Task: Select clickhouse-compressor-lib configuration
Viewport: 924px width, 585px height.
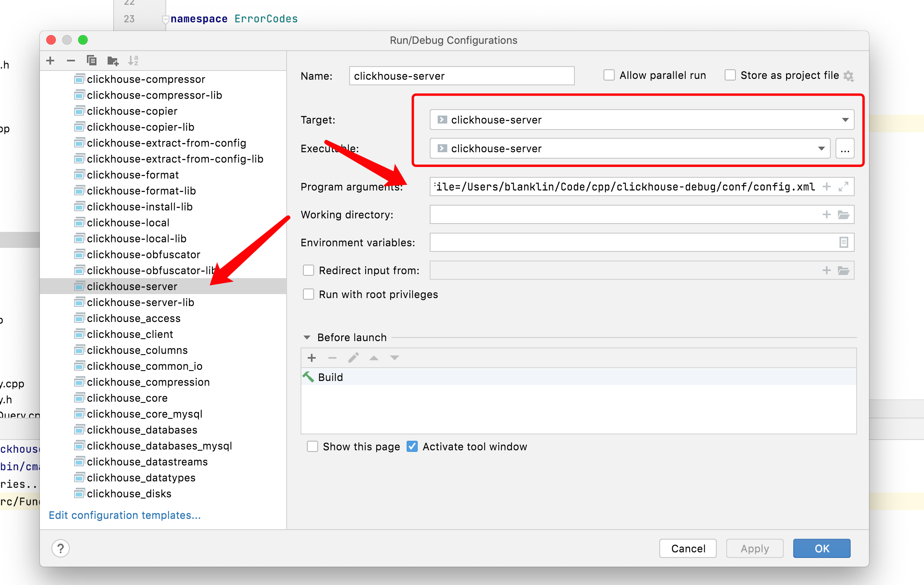Action: point(163,95)
